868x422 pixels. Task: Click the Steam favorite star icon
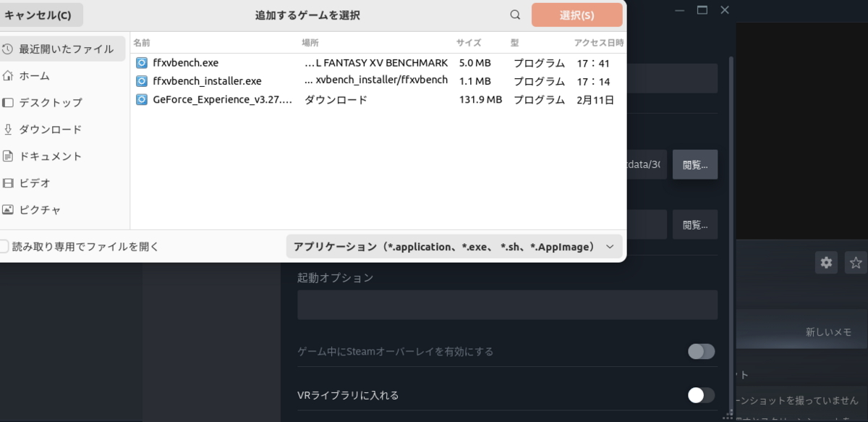point(856,262)
